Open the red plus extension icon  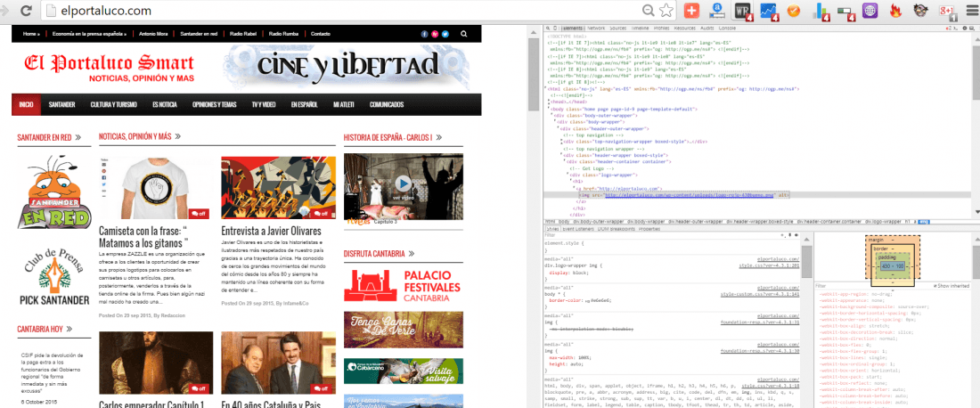pyautogui.click(x=691, y=11)
